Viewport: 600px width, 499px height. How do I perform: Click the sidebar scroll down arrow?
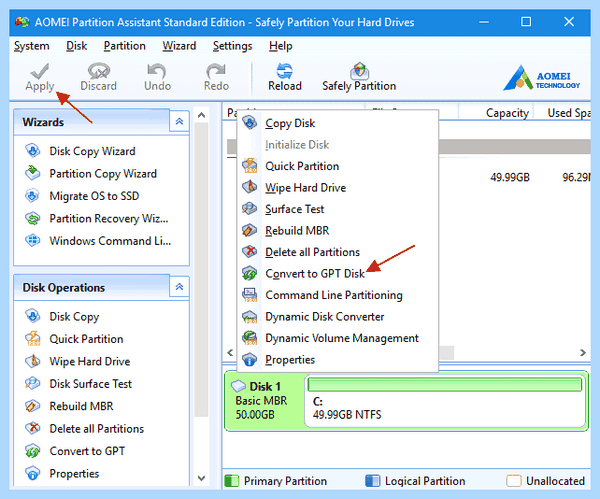(x=201, y=478)
